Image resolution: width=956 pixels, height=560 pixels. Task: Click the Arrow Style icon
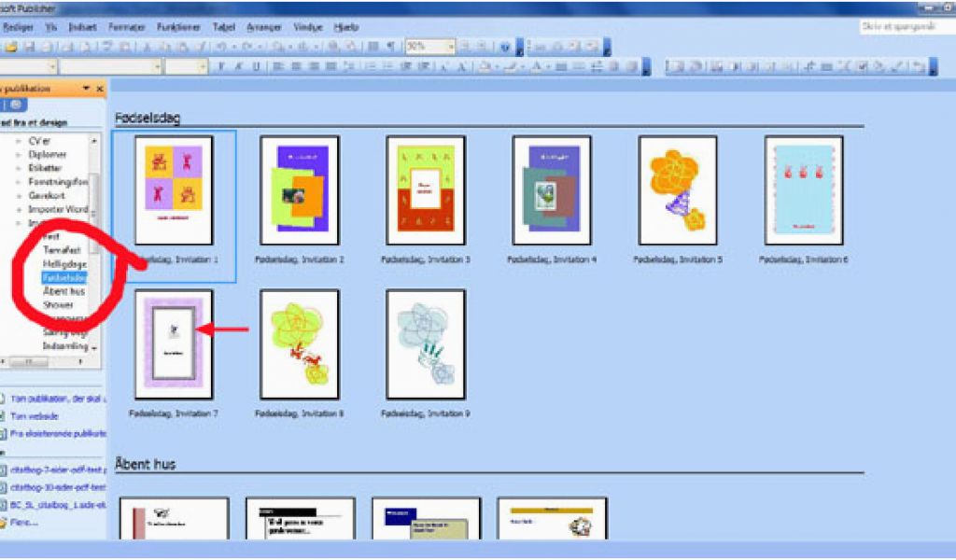[597, 66]
